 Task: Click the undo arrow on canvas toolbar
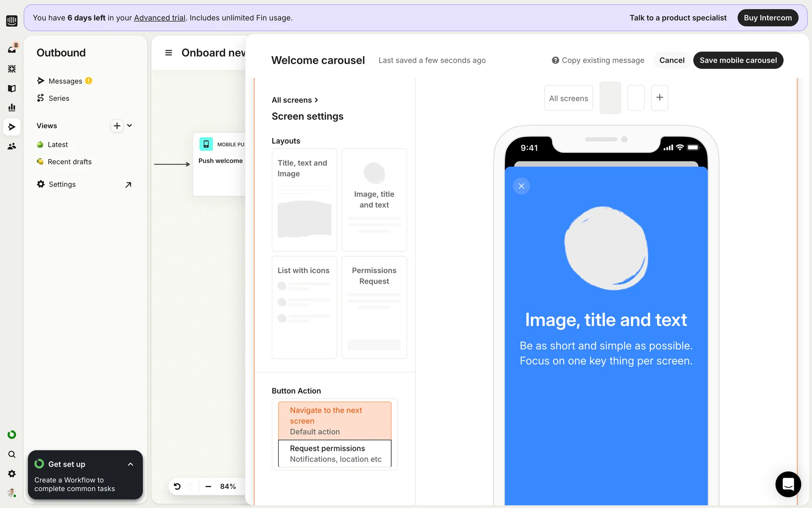tap(177, 486)
